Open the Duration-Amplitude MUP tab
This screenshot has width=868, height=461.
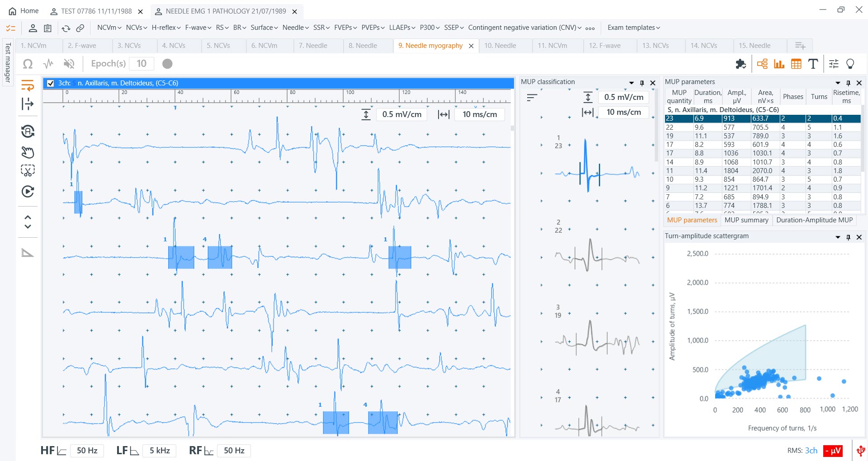pos(814,220)
